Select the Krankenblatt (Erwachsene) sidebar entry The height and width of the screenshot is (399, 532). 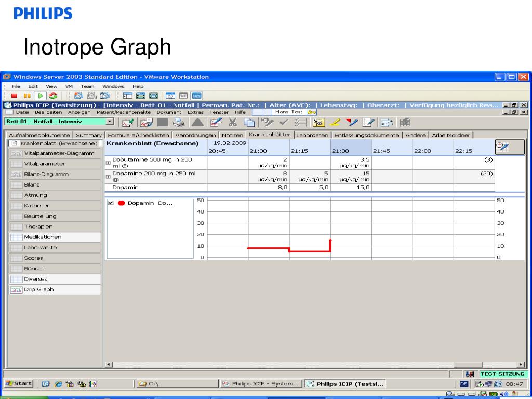click(x=55, y=143)
